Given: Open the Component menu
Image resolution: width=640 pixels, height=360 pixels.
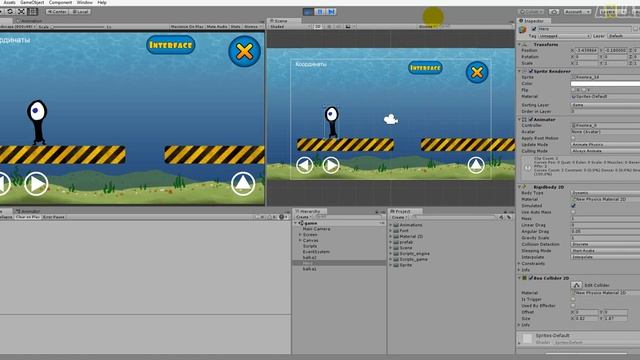Looking at the screenshot, I should point(60,2).
